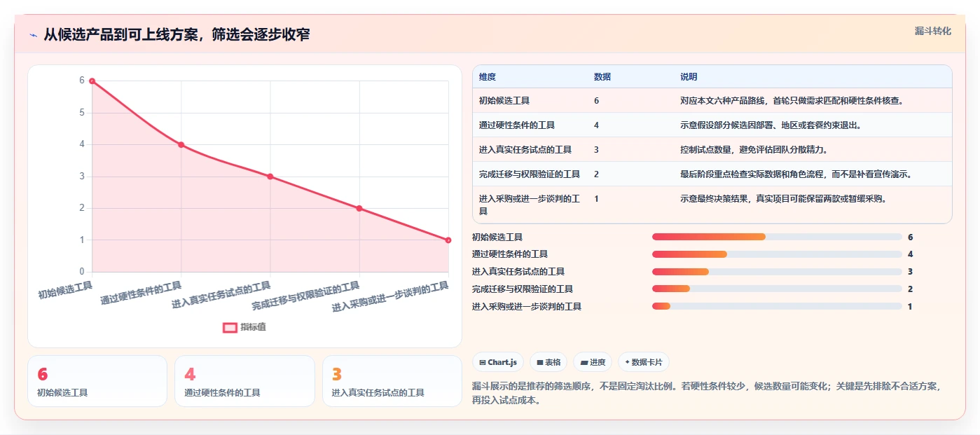Click the 初始候选工具 x-axis label on the chart
Viewport: 980px width, 435px height.
coord(65,291)
